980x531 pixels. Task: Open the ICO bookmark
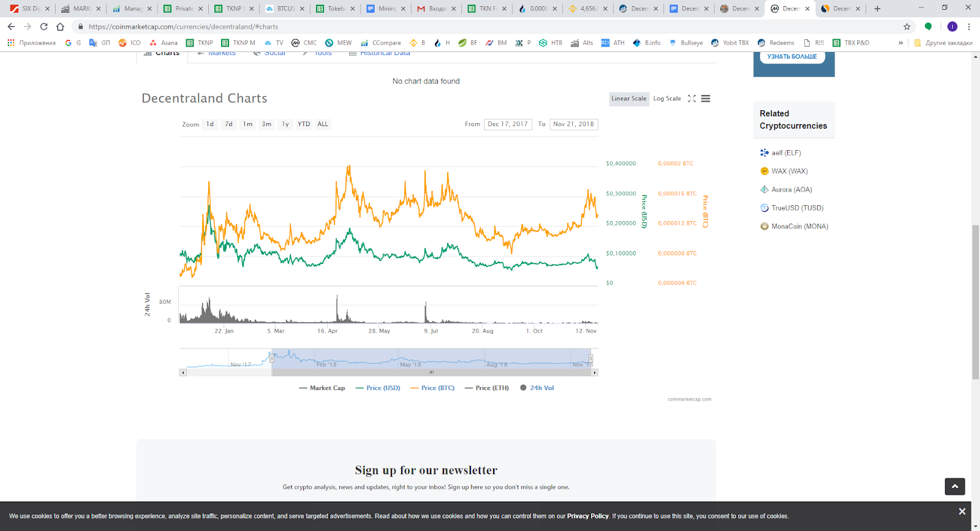[x=130, y=43]
